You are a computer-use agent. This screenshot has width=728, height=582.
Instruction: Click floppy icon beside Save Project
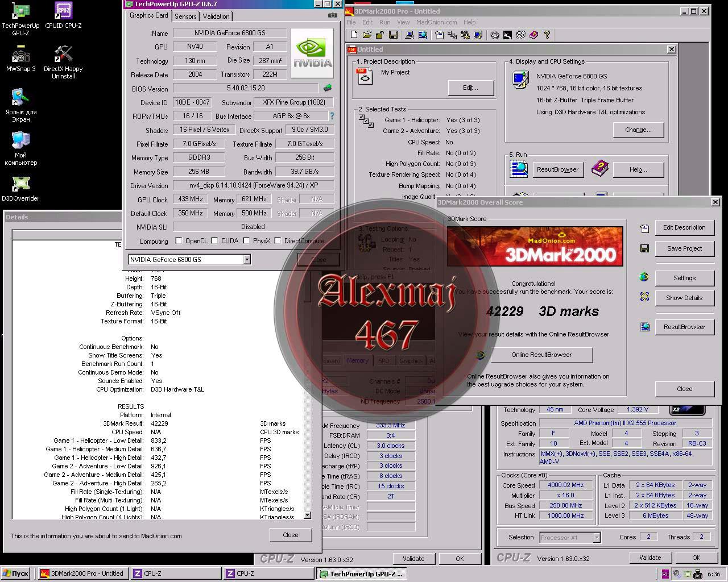[644, 248]
